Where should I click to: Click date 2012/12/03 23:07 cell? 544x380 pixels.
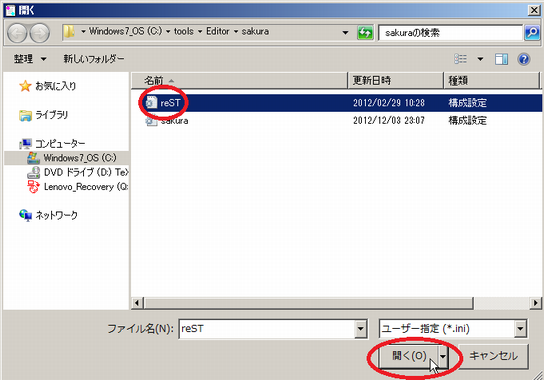[389, 121]
